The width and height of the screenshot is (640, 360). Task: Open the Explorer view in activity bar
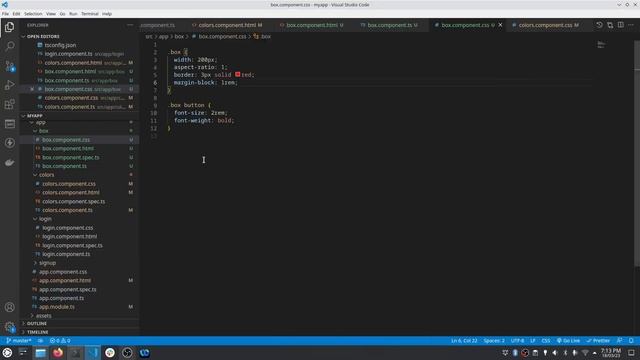9,27
